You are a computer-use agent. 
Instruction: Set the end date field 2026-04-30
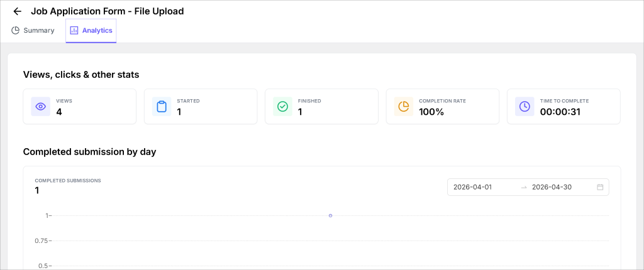tap(552, 187)
